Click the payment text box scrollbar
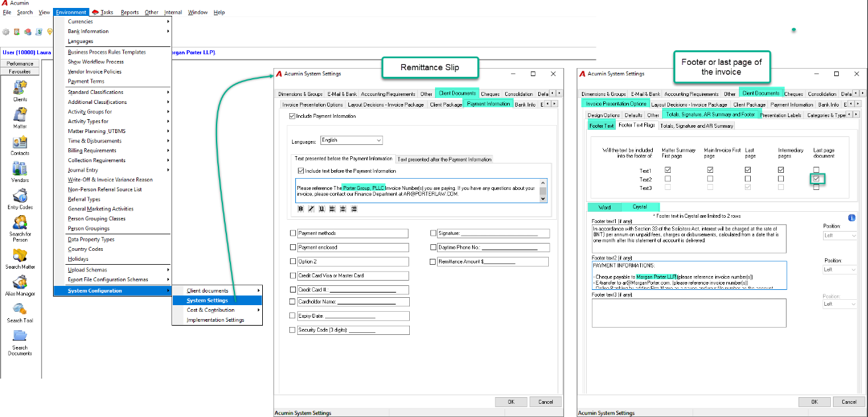Screen dimensions: 868x417 coord(543,191)
